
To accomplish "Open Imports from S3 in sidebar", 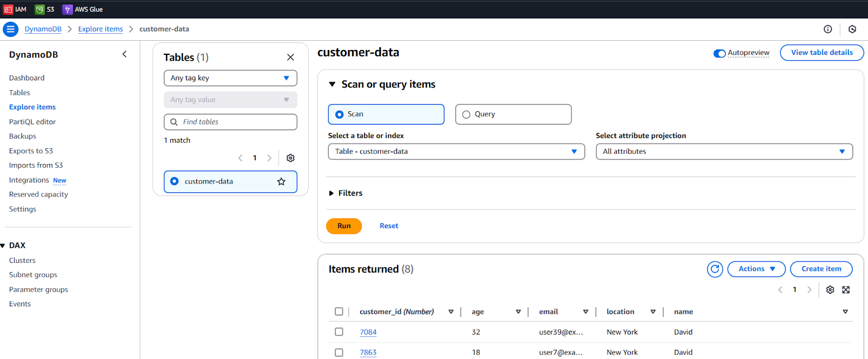I will tap(36, 166).
